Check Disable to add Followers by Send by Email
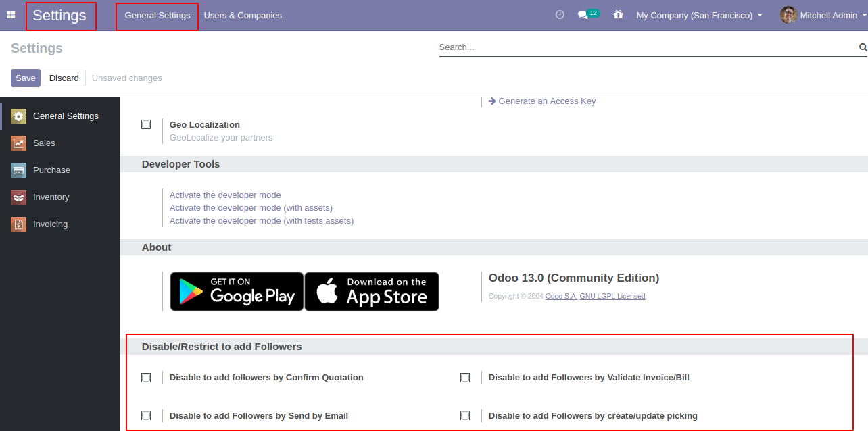 [x=146, y=415]
